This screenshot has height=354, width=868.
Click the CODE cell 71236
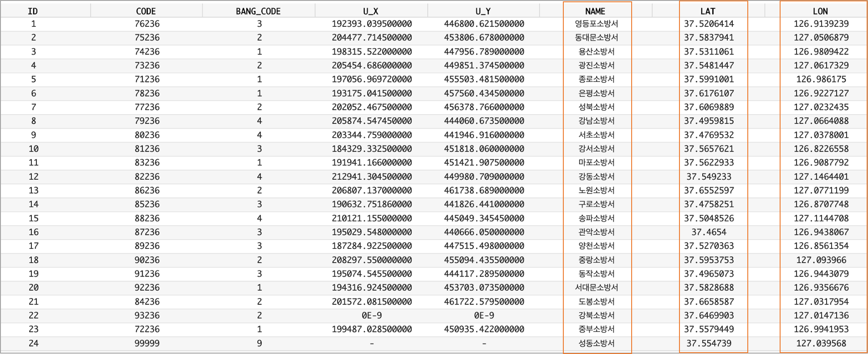[x=147, y=79]
